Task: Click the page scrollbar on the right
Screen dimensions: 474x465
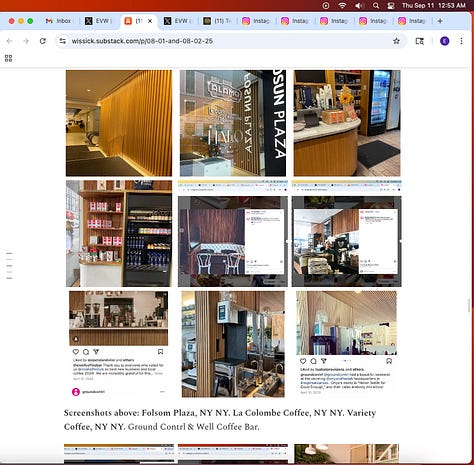Action: [x=469, y=305]
